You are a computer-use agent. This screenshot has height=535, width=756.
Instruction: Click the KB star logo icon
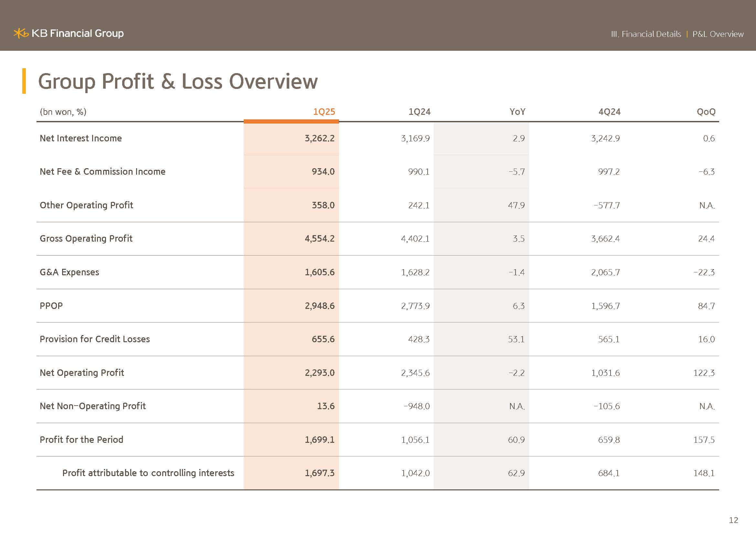(x=21, y=33)
